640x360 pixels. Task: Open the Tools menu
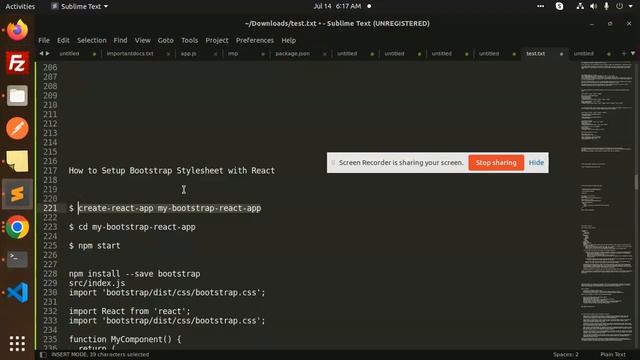[x=189, y=40]
